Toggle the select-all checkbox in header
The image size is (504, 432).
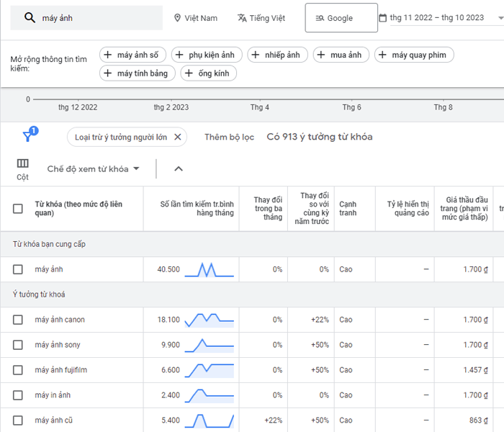[18, 209]
